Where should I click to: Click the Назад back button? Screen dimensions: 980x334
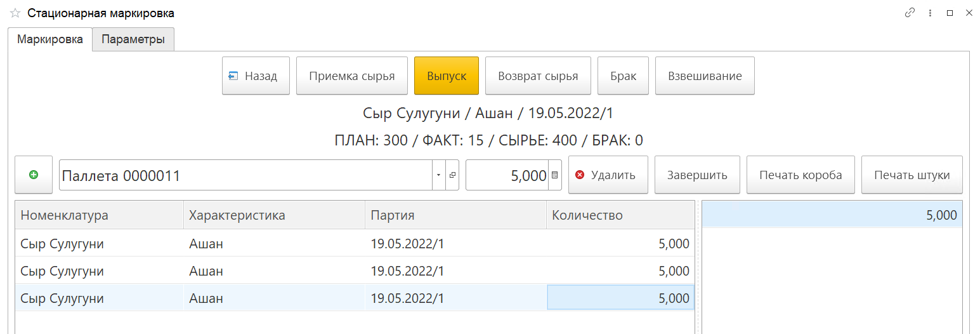tap(256, 76)
